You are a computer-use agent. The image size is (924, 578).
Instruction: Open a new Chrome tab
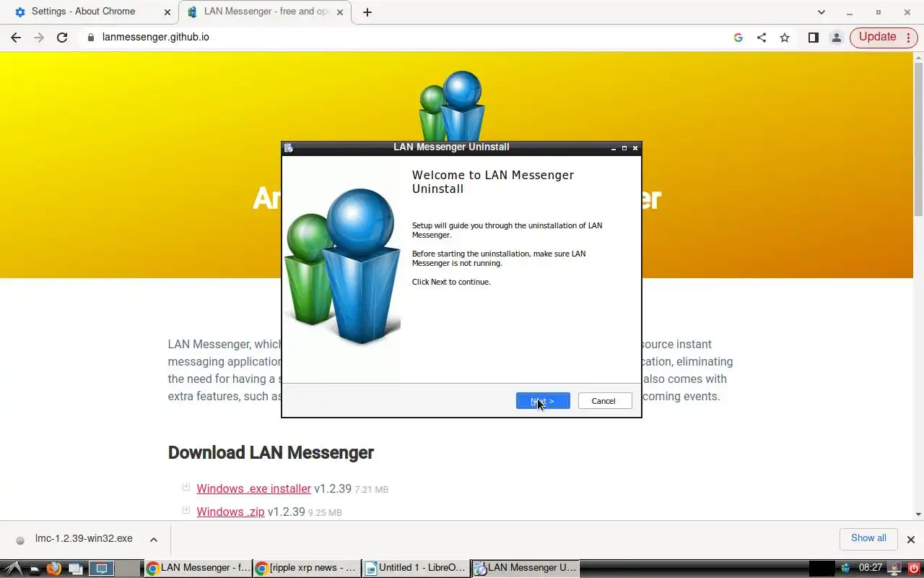pyautogui.click(x=367, y=12)
